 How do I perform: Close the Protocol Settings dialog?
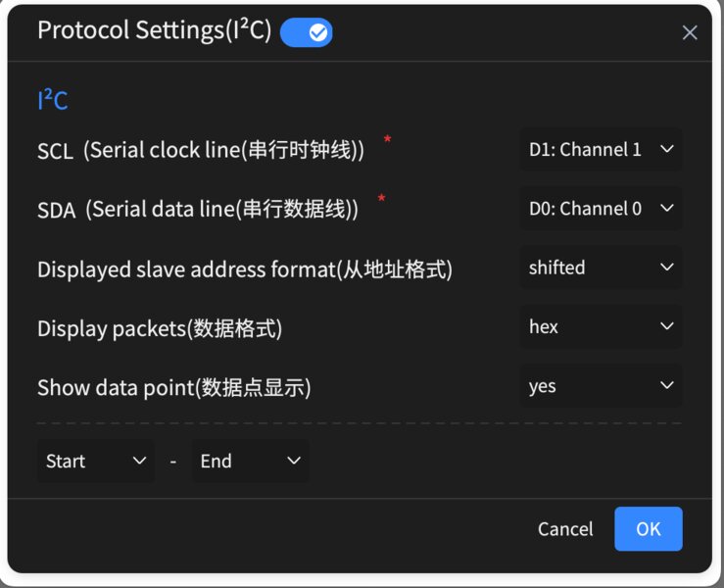tap(690, 33)
